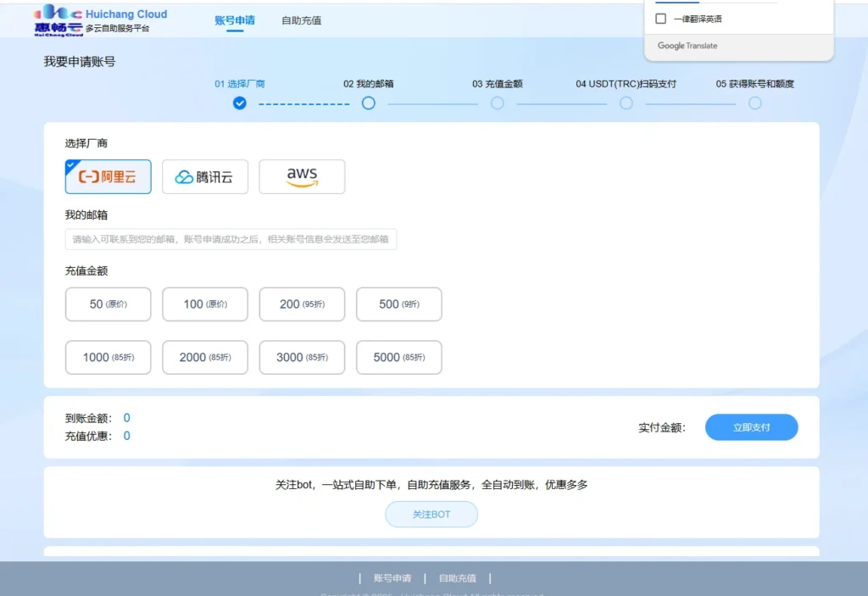Click the 关注bot promotional sentence
Image resolution: width=868 pixels, height=596 pixels.
431,485
